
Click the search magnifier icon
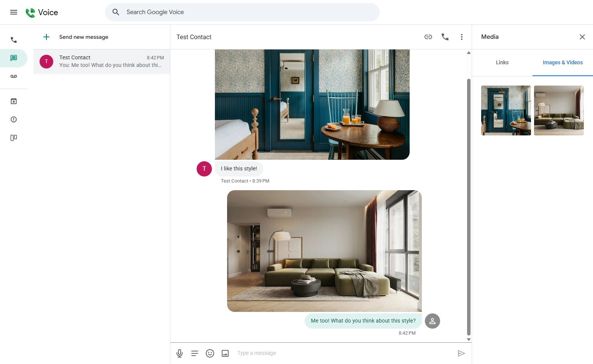pyautogui.click(x=116, y=12)
